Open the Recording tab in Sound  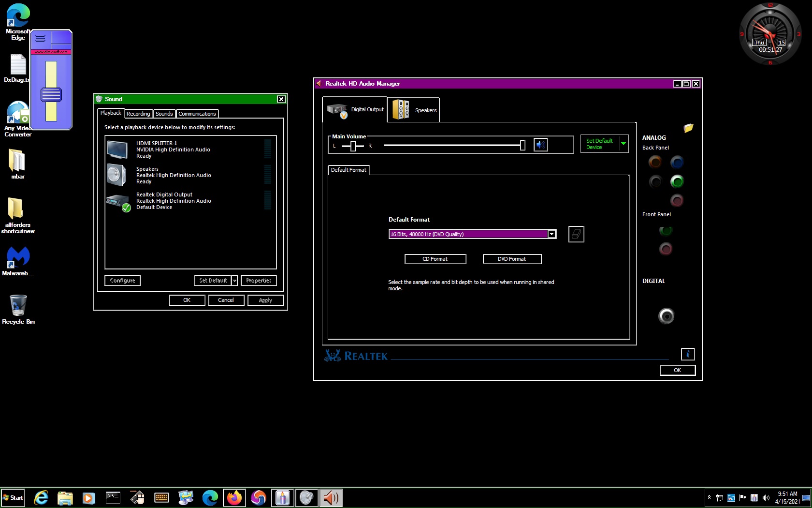[138, 114]
